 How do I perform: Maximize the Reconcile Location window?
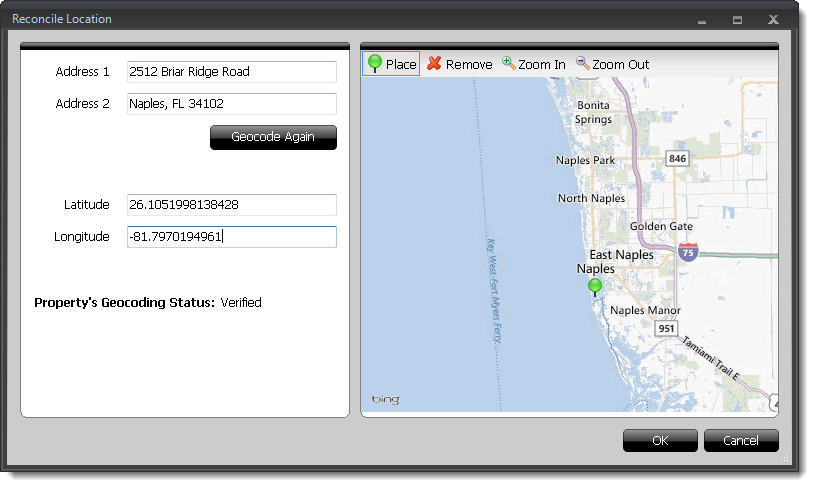[737, 19]
